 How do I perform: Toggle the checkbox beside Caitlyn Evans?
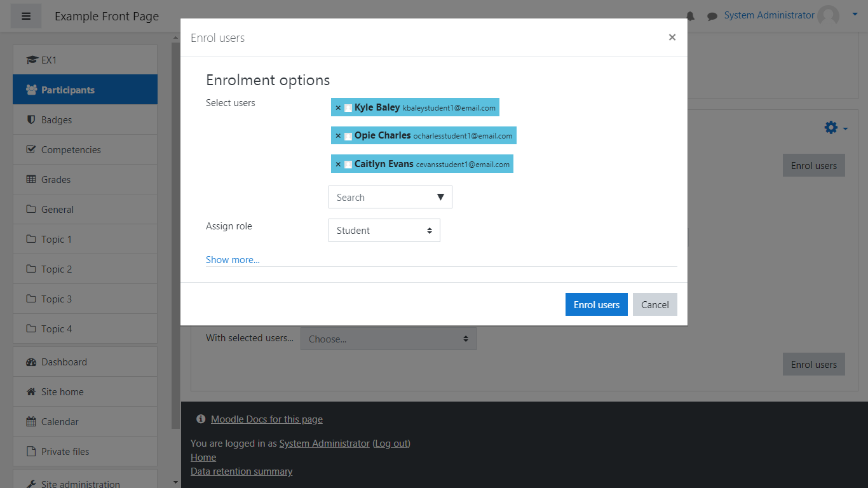pos(348,165)
